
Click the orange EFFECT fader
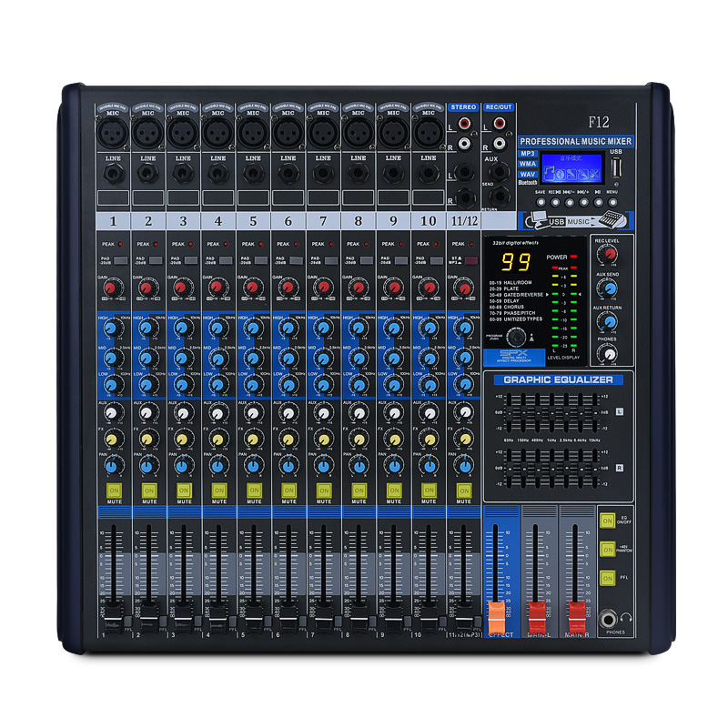coord(496,617)
